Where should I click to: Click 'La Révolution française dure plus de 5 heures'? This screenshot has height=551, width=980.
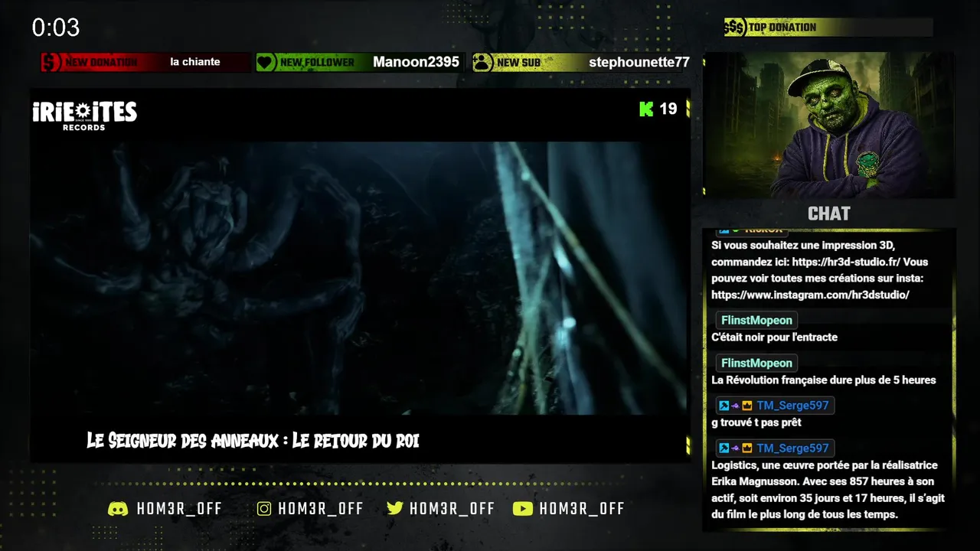[824, 380]
